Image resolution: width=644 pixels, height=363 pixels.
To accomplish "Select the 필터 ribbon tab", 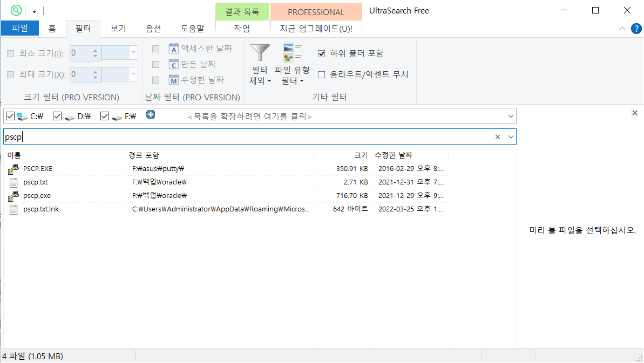I will [83, 28].
